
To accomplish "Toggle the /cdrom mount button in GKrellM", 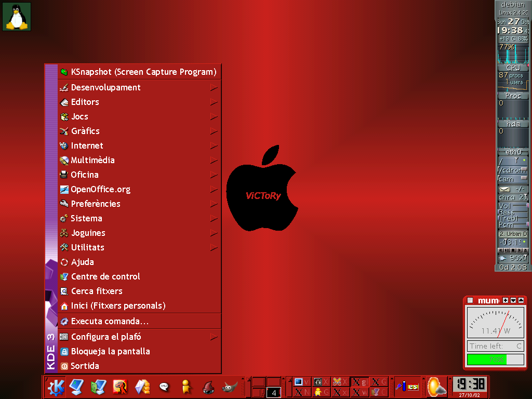I will 524,169.
